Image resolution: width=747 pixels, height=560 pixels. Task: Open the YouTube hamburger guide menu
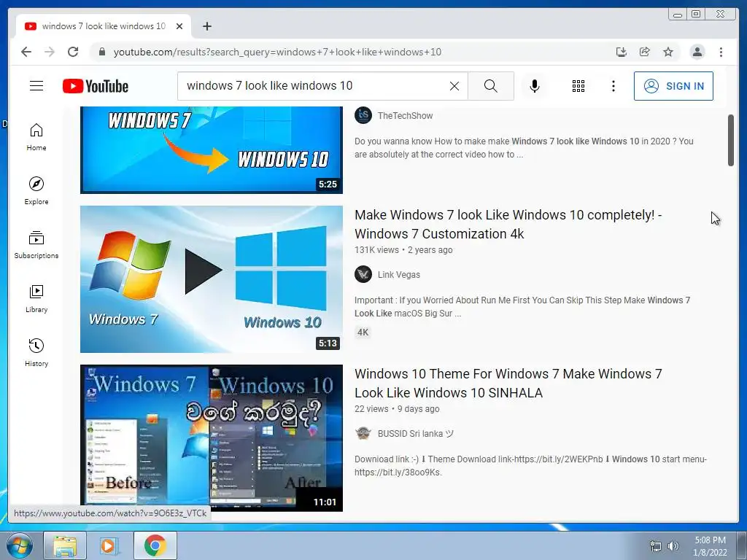[x=36, y=86]
